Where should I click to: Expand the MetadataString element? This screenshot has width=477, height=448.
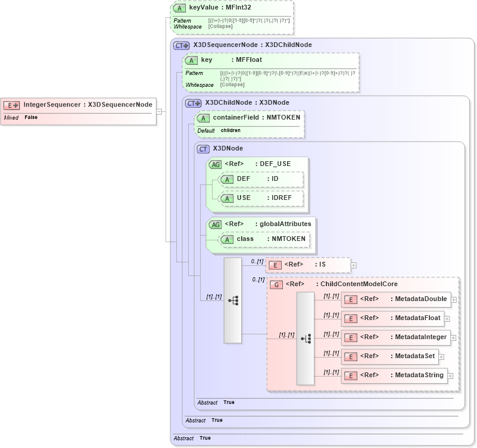451,376
